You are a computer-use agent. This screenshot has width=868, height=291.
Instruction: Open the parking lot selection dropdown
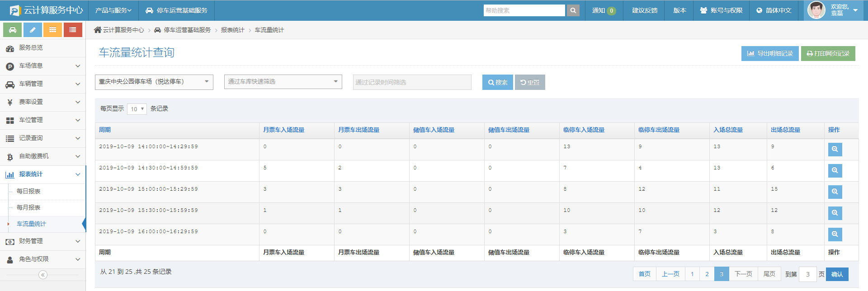154,82
